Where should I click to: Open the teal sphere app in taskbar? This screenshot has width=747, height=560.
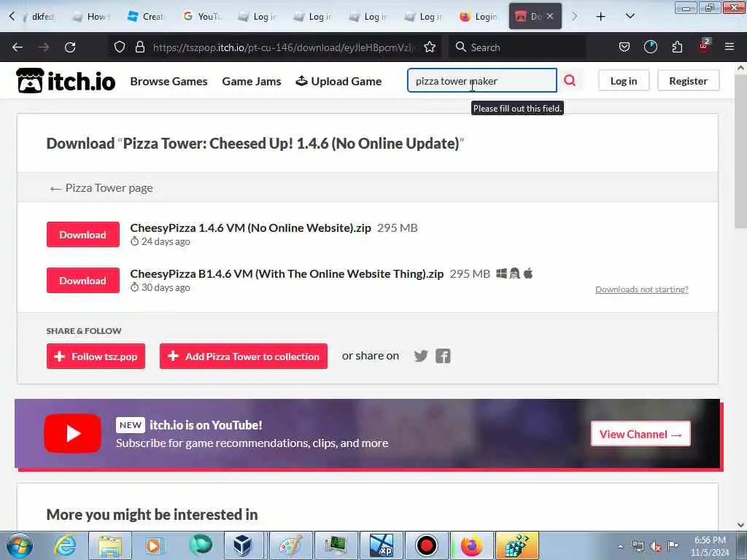point(201,545)
